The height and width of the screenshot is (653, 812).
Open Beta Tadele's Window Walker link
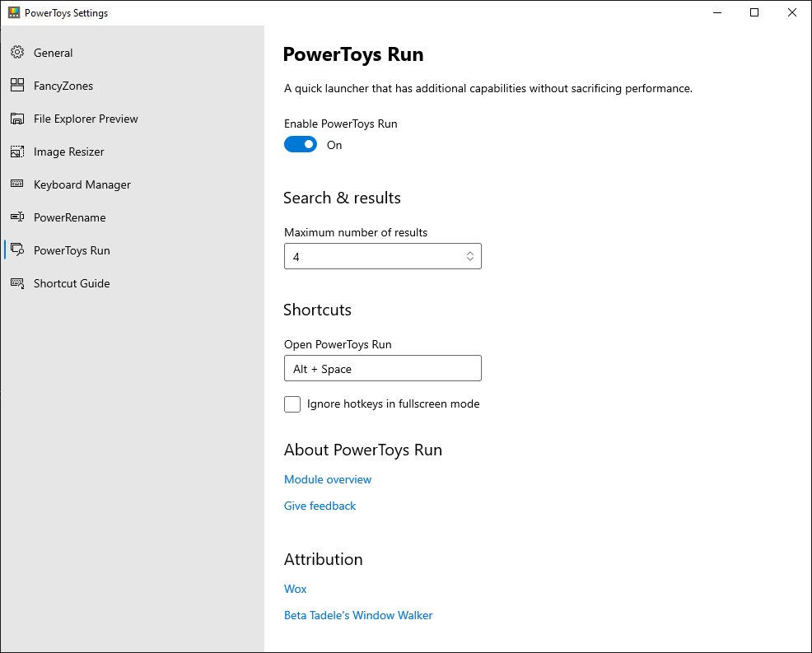(x=358, y=615)
